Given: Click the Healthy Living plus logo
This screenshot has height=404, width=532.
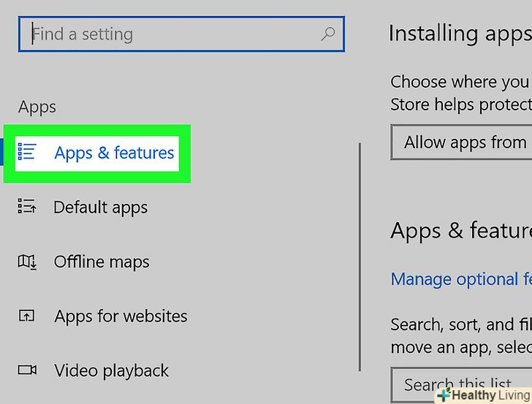Looking at the screenshot, I should [x=444, y=395].
